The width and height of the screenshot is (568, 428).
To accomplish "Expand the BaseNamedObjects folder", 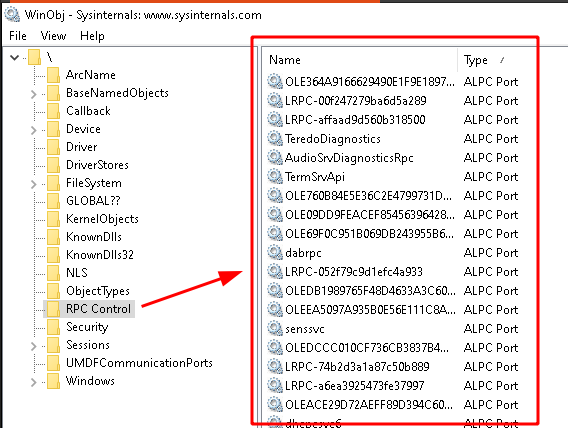I will click(34, 94).
